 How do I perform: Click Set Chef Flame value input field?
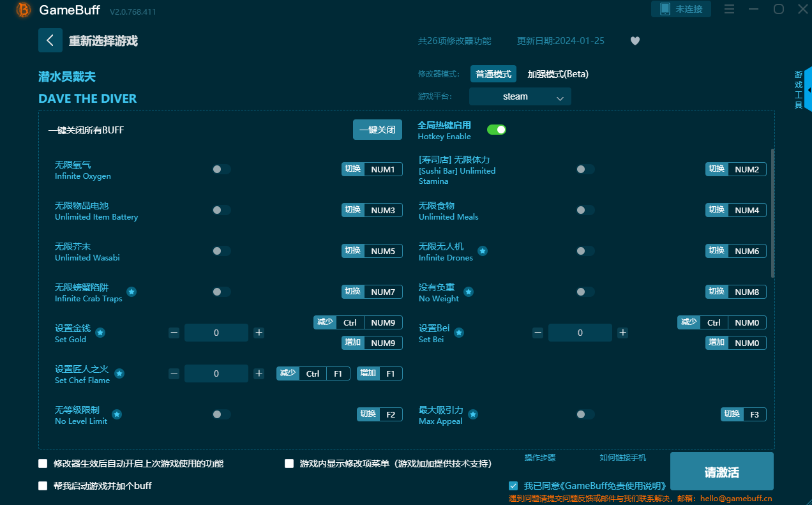[x=216, y=373]
